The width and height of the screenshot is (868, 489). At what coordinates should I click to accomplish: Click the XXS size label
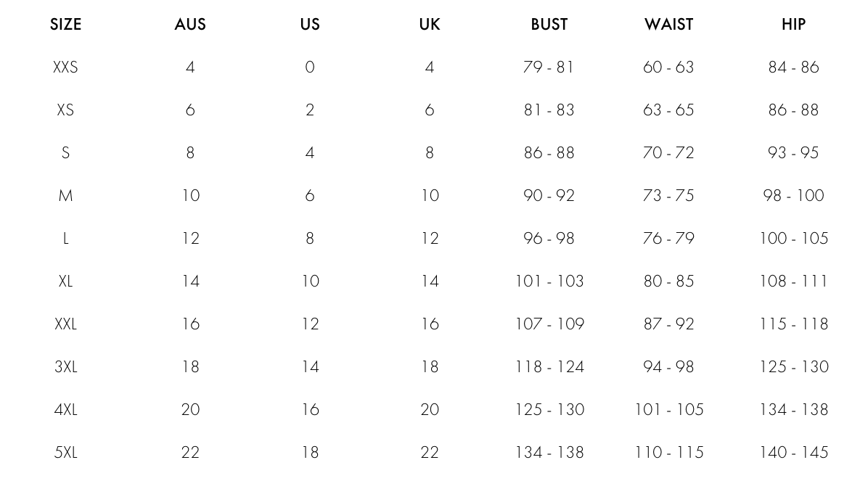click(x=65, y=67)
